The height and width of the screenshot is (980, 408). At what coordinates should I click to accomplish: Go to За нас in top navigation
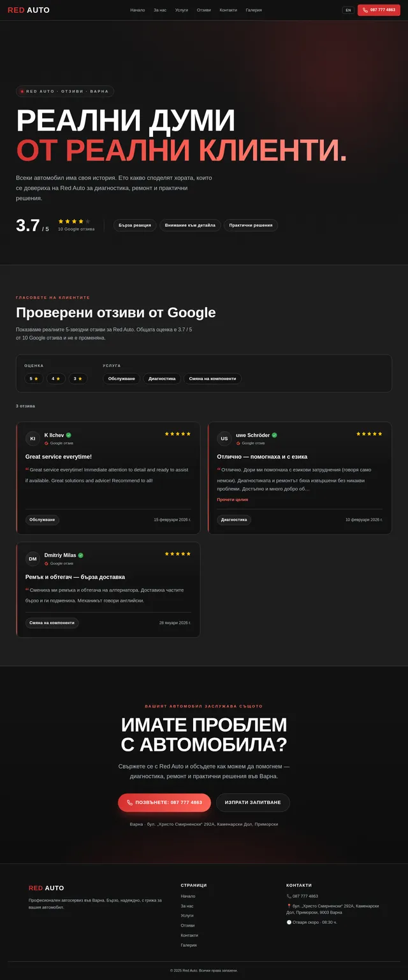(160, 10)
